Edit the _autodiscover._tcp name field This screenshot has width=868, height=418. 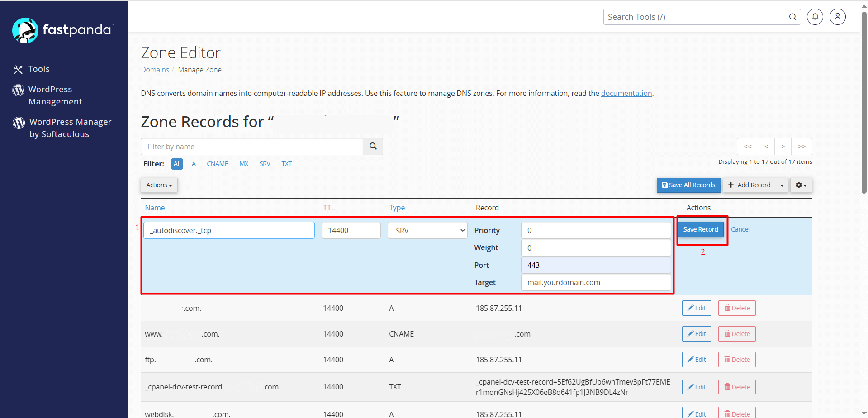click(229, 230)
